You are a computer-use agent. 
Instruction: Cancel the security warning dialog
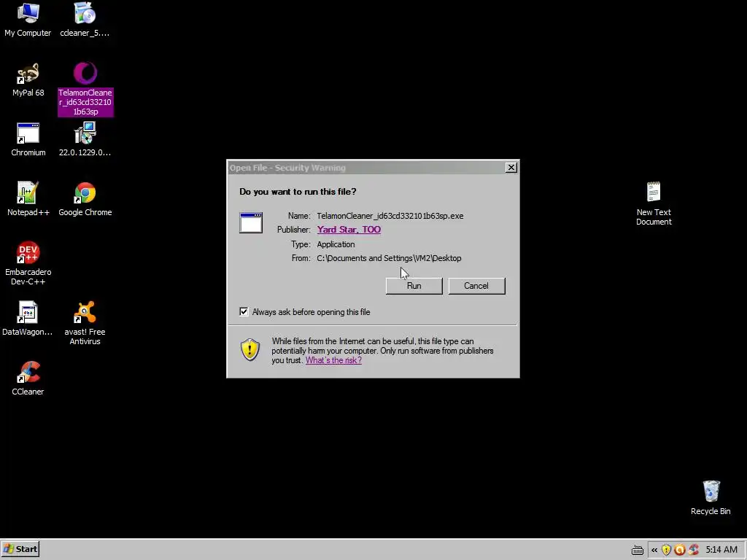[476, 286]
